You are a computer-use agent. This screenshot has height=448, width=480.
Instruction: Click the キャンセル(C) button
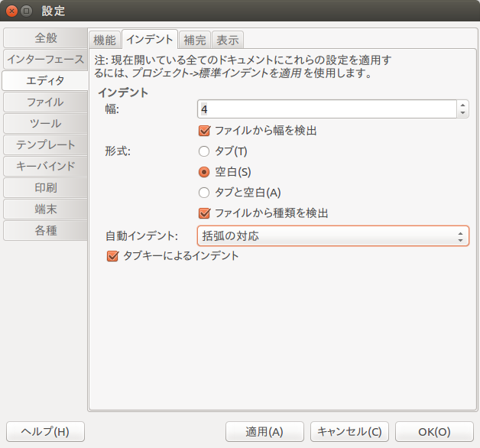(349, 431)
